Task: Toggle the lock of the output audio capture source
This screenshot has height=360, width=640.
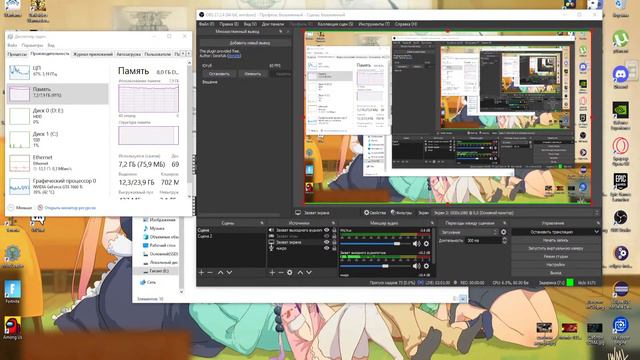Action: (334, 230)
